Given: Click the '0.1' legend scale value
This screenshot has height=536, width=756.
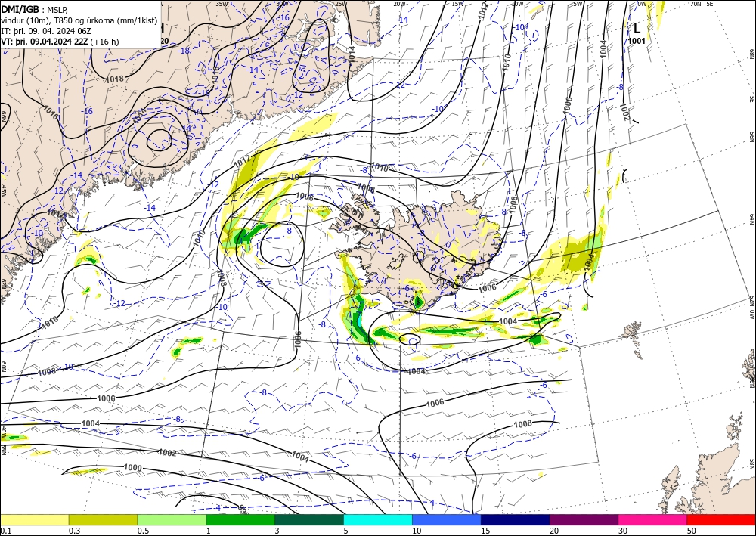Looking at the screenshot, I should pos(5,531).
